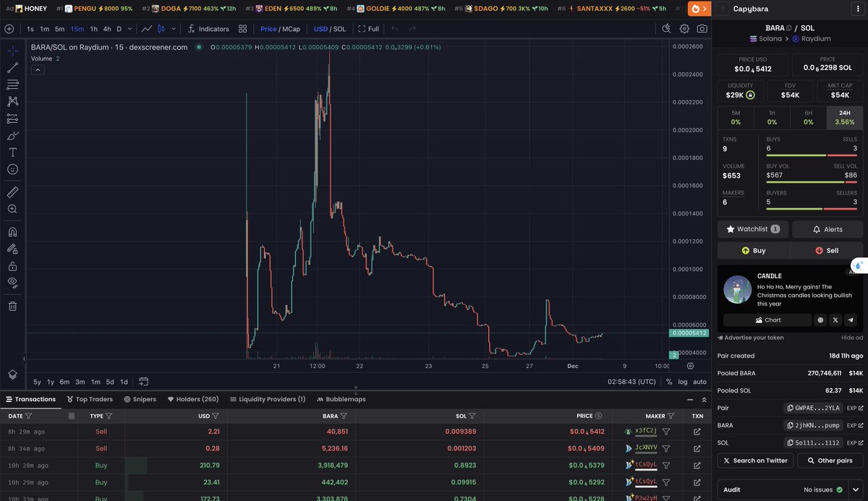Image resolution: width=868 pixels, height=501 pixels.
Task: Select the text annotation tool
Action: (12, 153)
